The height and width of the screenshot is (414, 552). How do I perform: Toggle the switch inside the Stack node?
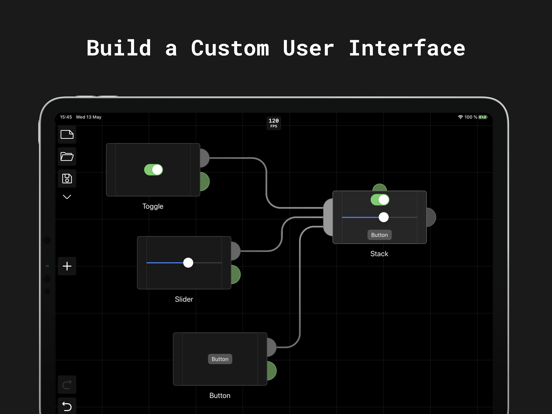click(x=380, y=200)
